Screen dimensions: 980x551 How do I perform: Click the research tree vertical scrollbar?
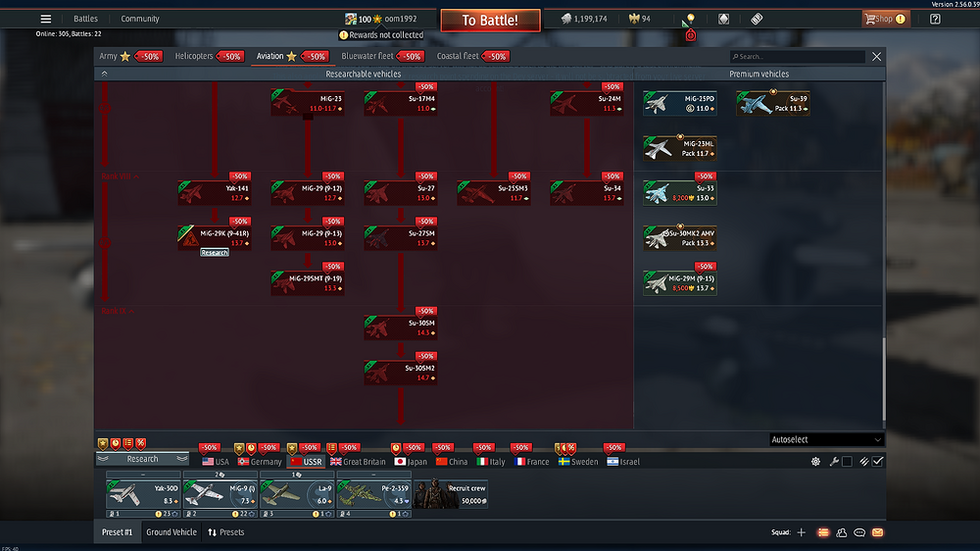(884, 379)
